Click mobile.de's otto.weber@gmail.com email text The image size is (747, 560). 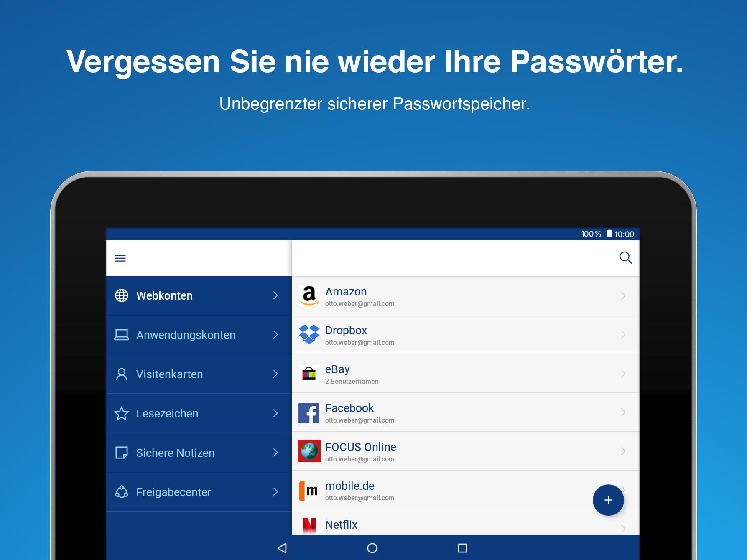[x=360, y=498]
